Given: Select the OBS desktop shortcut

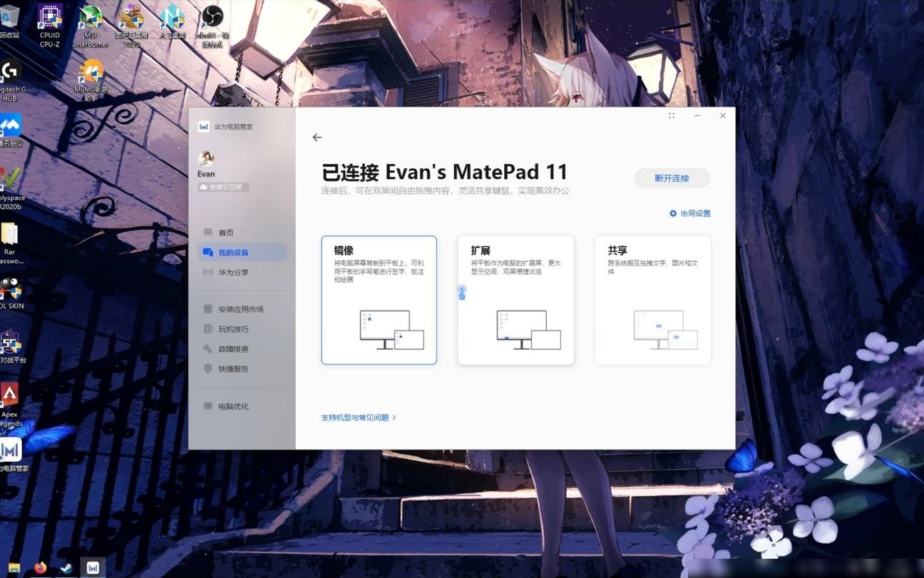Looking at the screenshot, I should [212, 25].
